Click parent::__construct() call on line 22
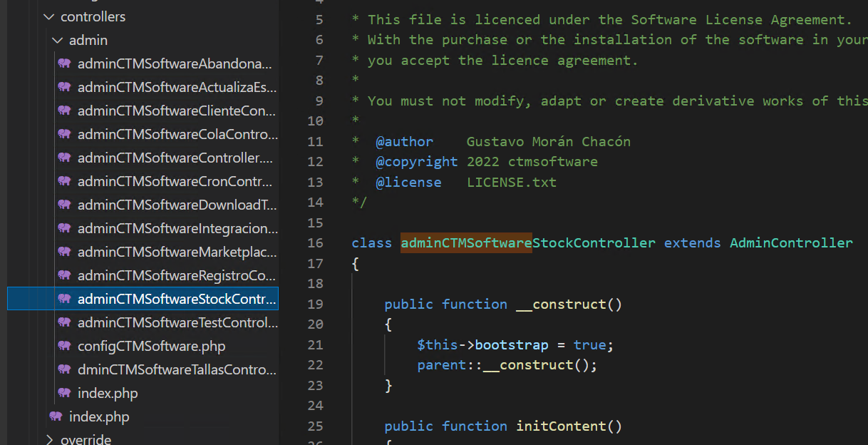This screenshot has height=445, width=868. coord(507,365)
